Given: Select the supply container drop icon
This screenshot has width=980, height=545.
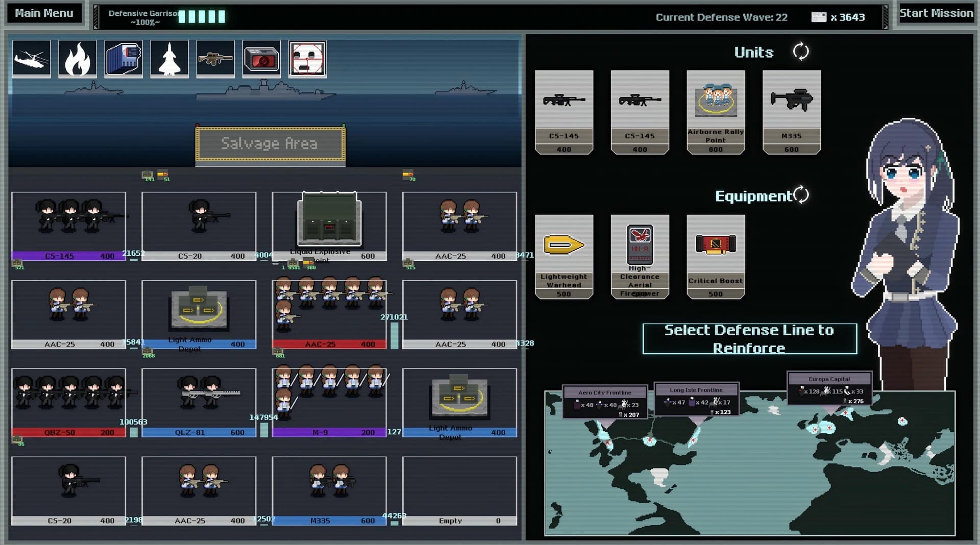Looking at the screenshot, I should click(123, 59).
